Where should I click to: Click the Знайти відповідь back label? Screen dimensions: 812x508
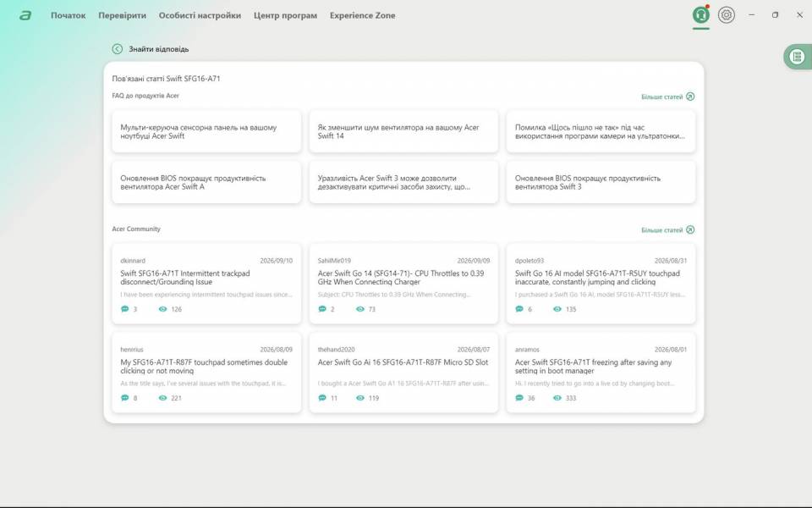158,49
